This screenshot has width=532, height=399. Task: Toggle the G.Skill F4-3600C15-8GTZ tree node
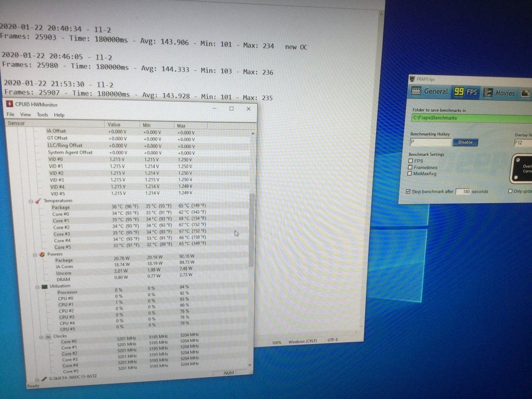[37, 379]
